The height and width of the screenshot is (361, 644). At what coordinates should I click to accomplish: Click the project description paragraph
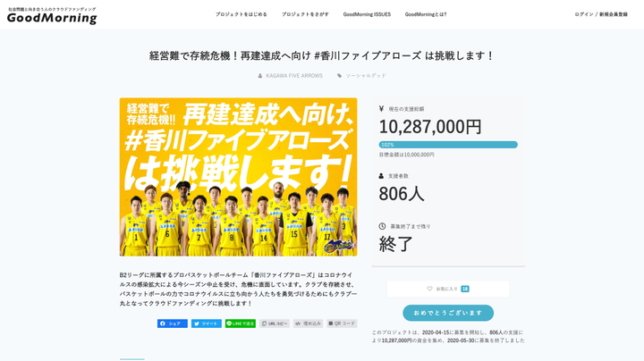point(238,290)
